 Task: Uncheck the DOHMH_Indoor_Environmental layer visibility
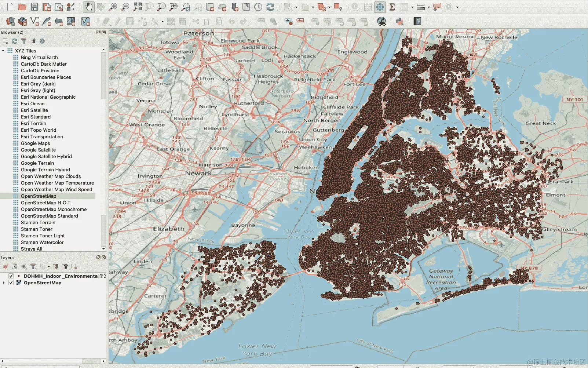coord(11,276)
